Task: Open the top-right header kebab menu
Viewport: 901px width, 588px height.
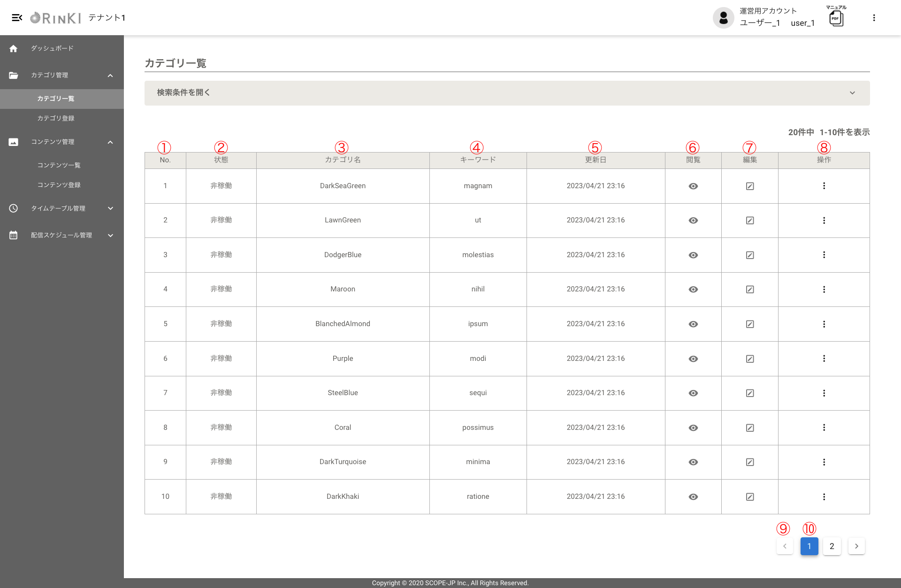Action: 874,18
